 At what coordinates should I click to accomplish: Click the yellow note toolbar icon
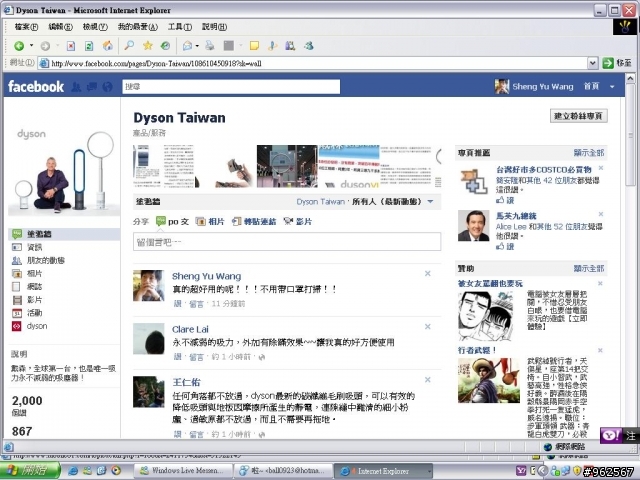(x=254, y=46)
